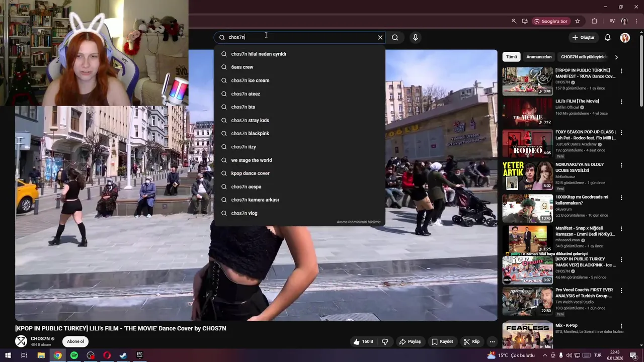Click the Klip scissors button

pos(471,341)
